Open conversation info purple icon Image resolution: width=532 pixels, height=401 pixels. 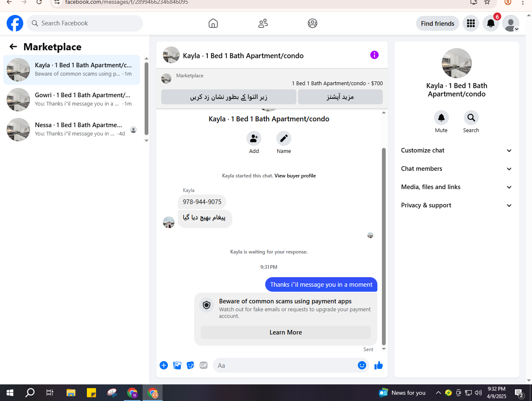click(x=374, y=55)
